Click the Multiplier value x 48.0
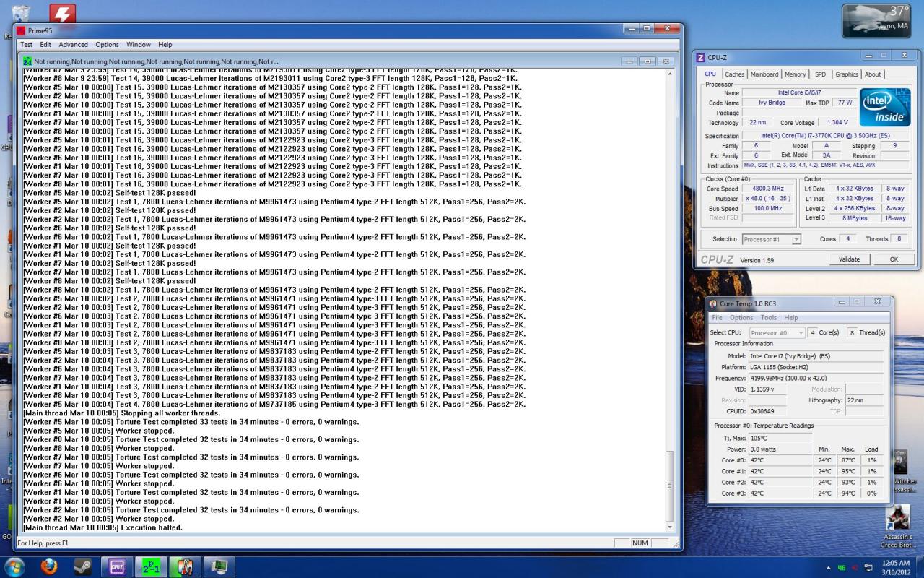 click(x=767, y=199)
